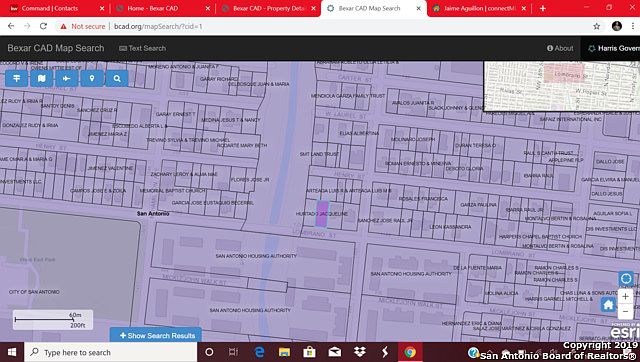Open a new browser tab

(x=542, y=8)
